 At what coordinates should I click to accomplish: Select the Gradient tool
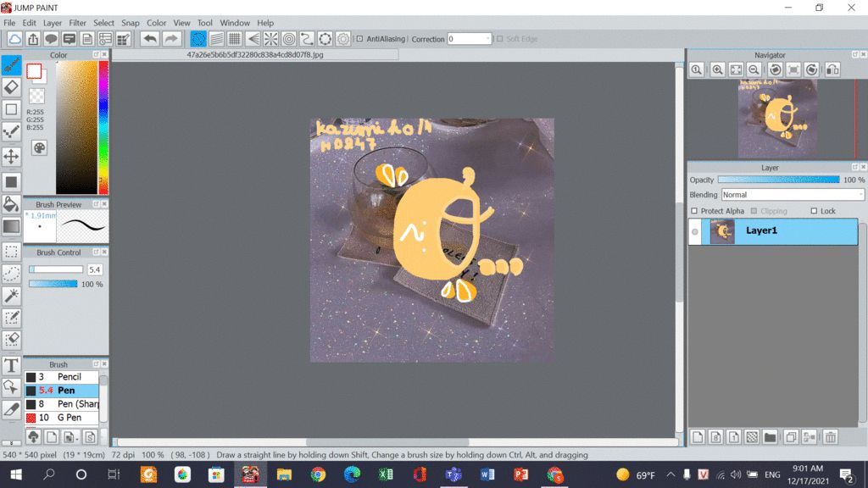[11, 226]
